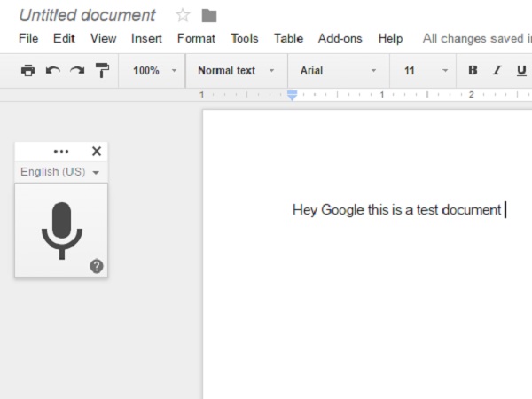This screenshot has width=532, height=399.
Task: Start voice typing with the microphone
Action: [x=61, y=230]
